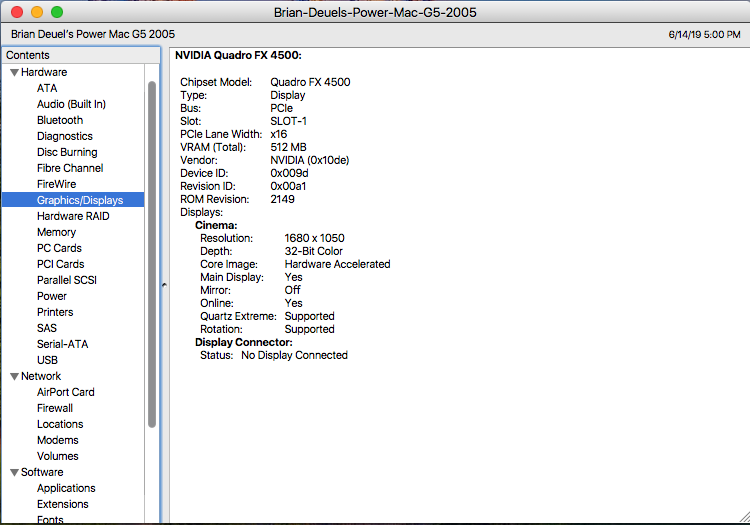Click the Revision ID value 0x00a1

click(288, 186)
